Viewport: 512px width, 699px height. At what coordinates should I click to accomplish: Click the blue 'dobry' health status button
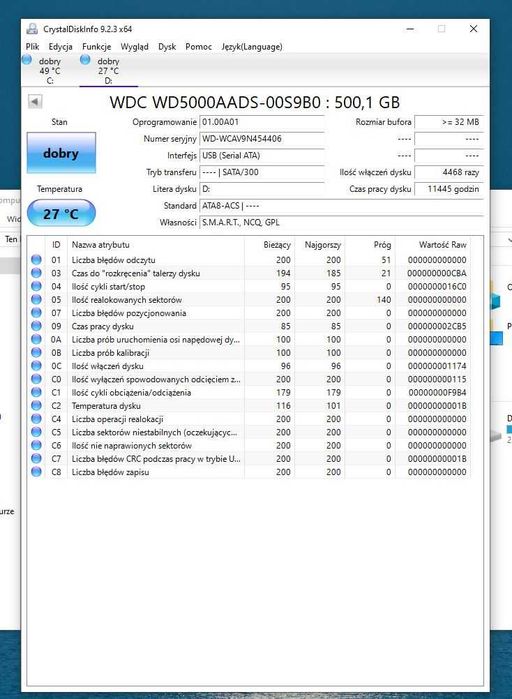coord(61,153)
